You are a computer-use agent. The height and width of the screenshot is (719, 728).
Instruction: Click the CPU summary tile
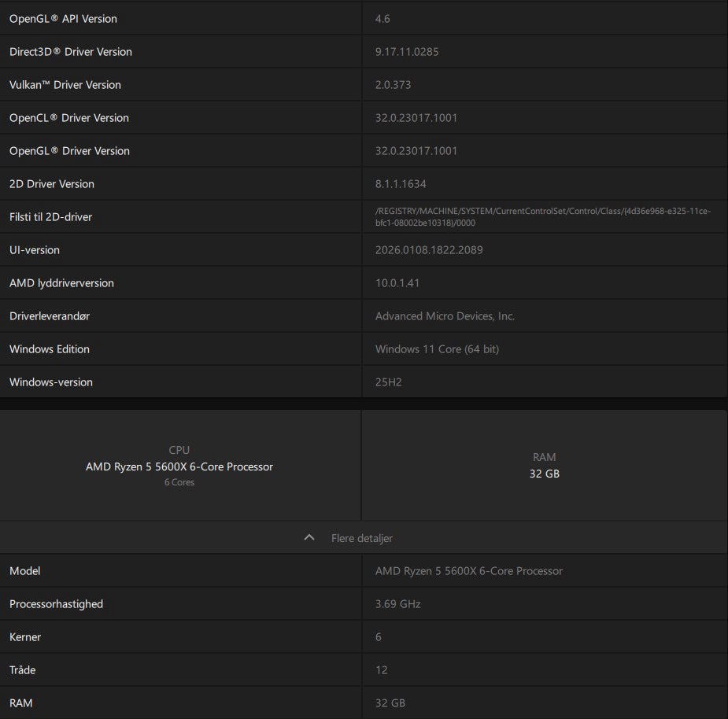click(x=179, y=466)
